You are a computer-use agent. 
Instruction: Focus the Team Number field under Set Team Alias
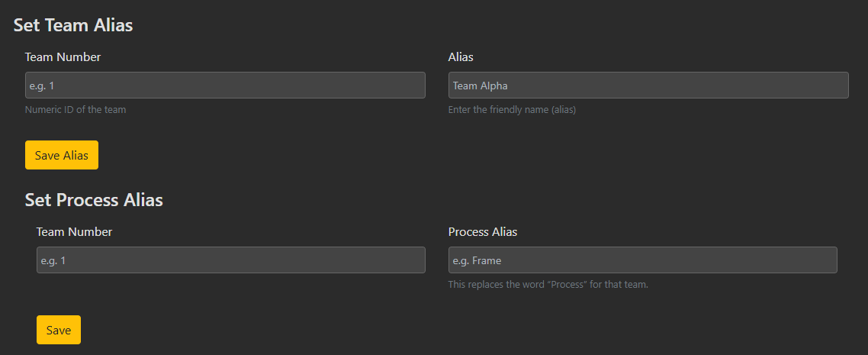click(x=225, y=86)
